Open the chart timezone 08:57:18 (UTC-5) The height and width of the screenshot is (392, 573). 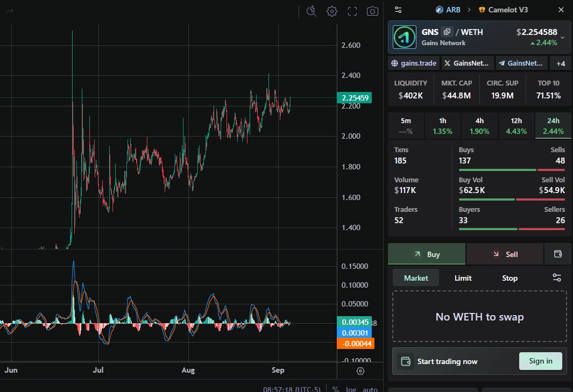(292, 389)
